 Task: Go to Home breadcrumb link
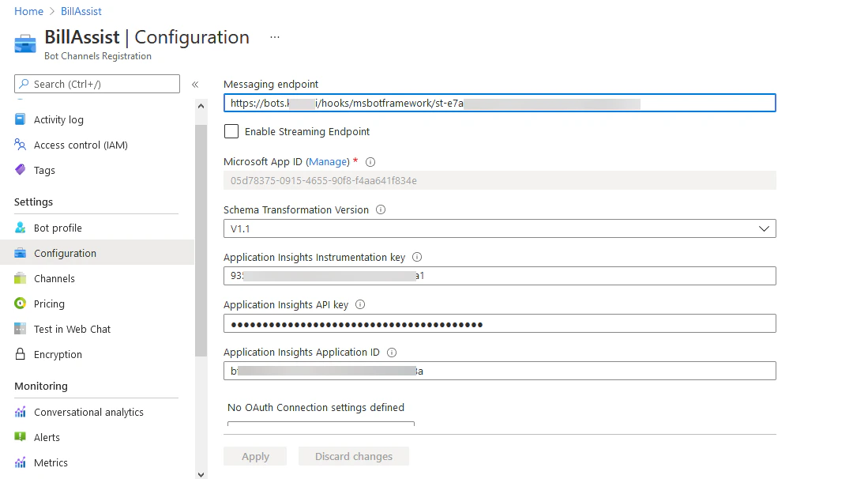tap(28, 11)
